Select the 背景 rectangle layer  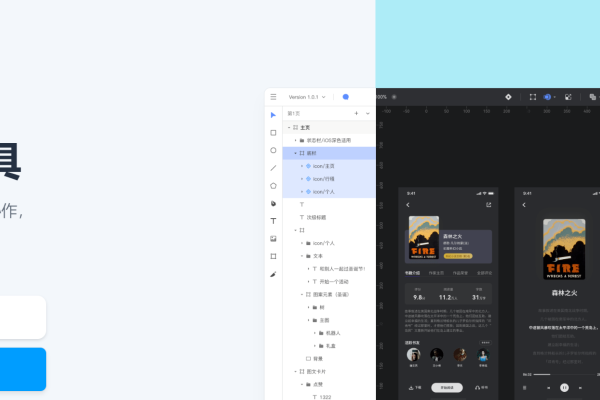click(329, 359)
